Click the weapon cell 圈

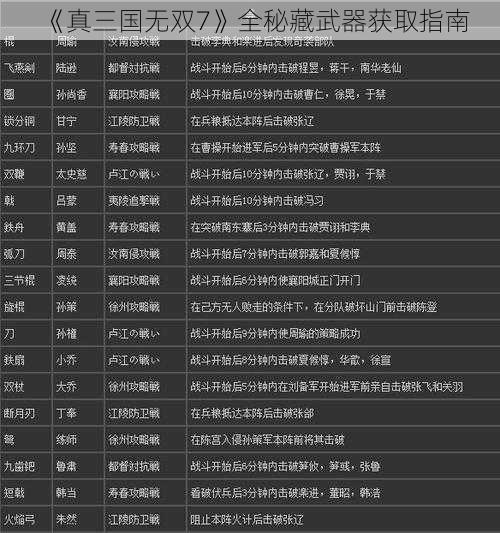coord(9,94)
